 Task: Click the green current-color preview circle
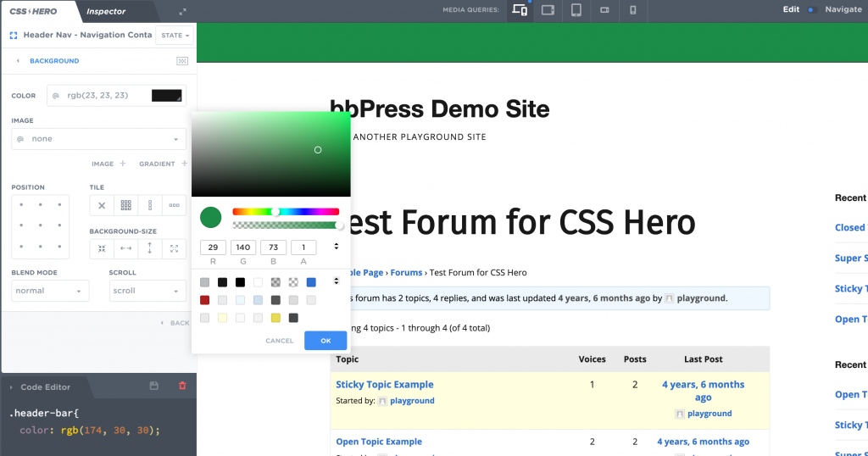point(210,218)
